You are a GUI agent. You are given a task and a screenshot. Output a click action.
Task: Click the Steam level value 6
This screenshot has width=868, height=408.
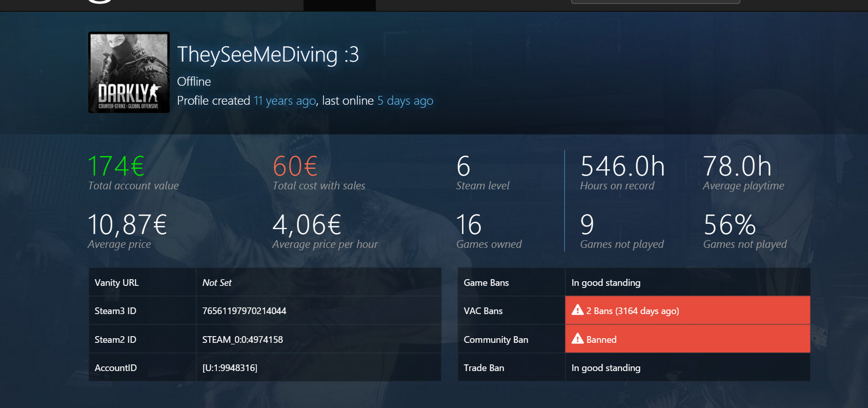point(463,166)
